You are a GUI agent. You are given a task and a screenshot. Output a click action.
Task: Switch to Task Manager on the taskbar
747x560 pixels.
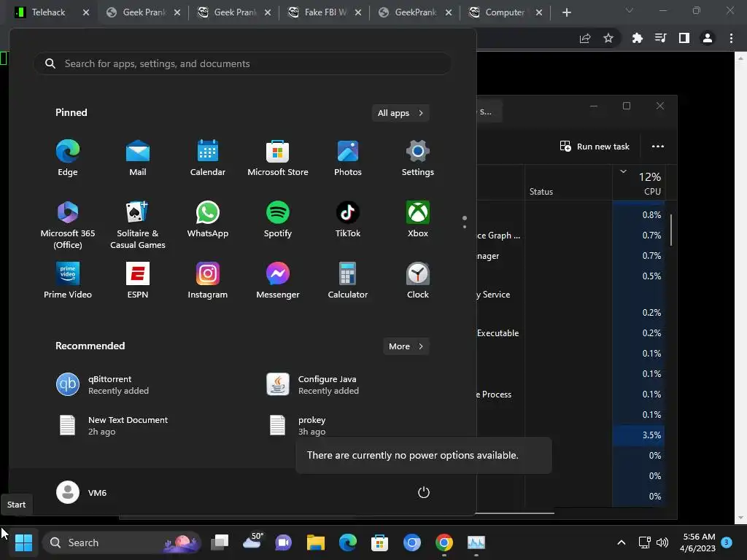476,542
